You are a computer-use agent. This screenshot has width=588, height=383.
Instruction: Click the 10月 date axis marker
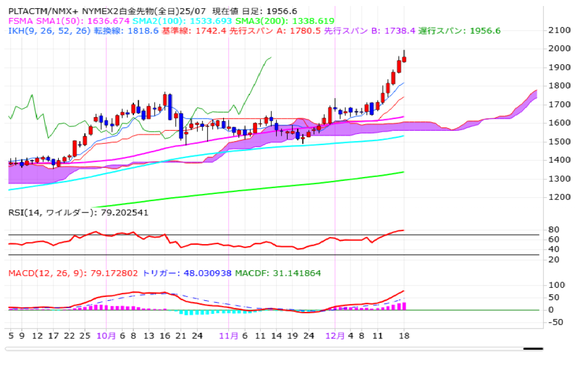[106, 336]
